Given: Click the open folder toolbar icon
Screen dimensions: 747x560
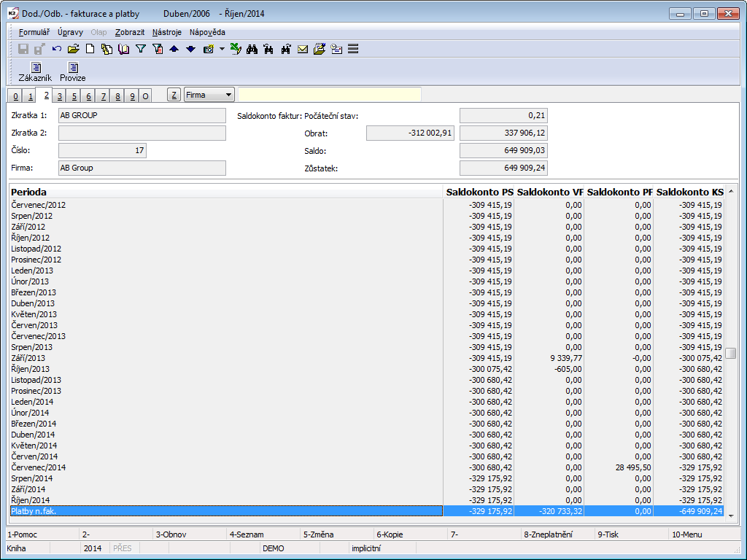Looking at the screenshot, I should 73,49.
